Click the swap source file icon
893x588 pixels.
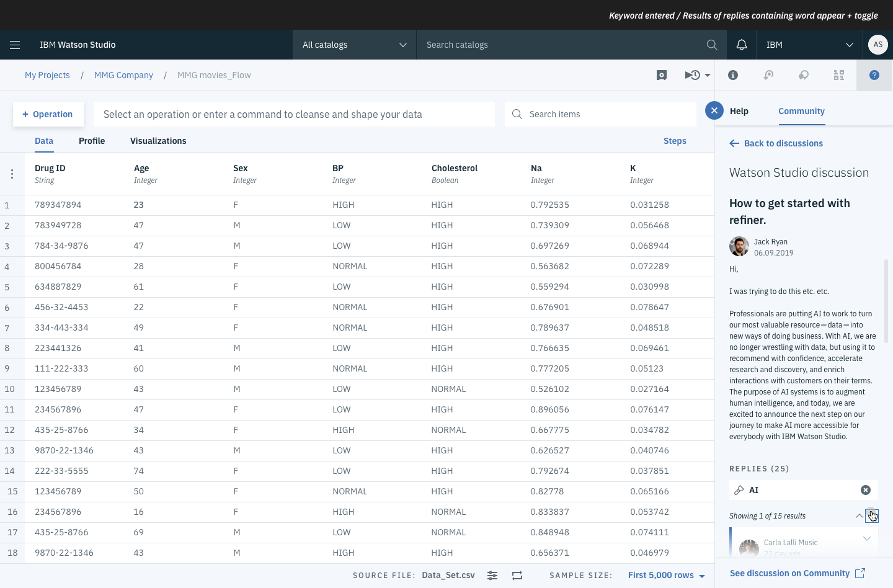point(517,576)
